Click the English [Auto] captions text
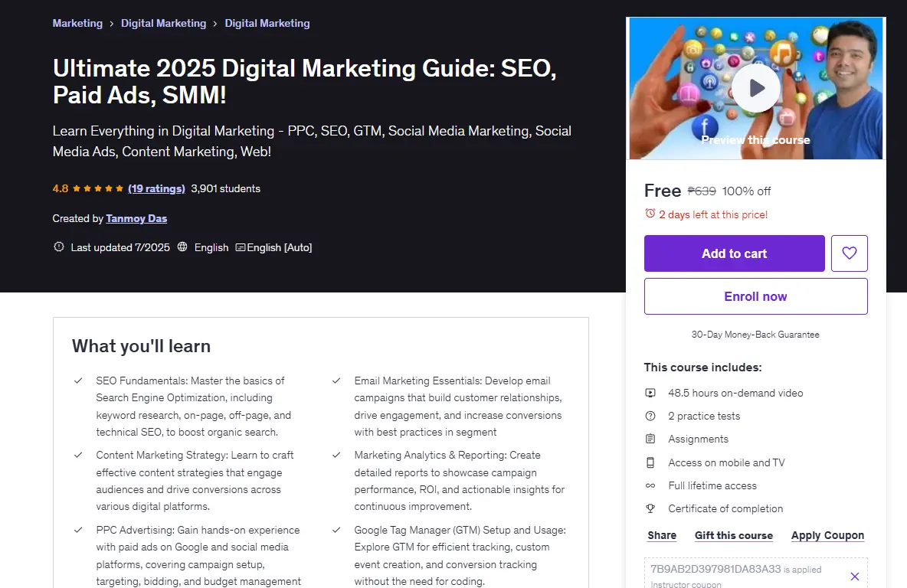907x588 pixels. [280, 247]
